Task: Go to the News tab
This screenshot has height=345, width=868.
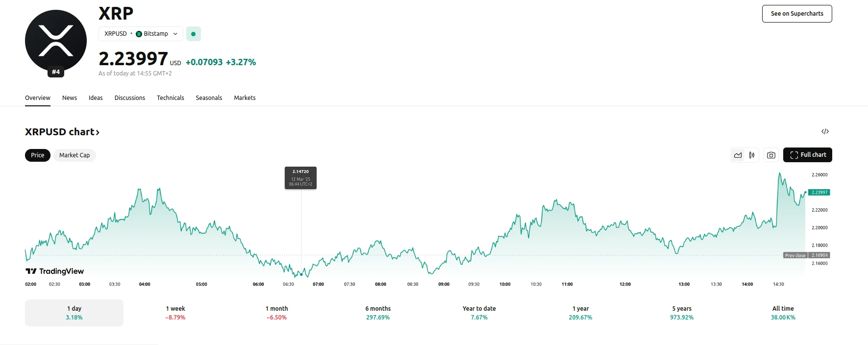Action: pyautogui.click(x=70, y=98)
